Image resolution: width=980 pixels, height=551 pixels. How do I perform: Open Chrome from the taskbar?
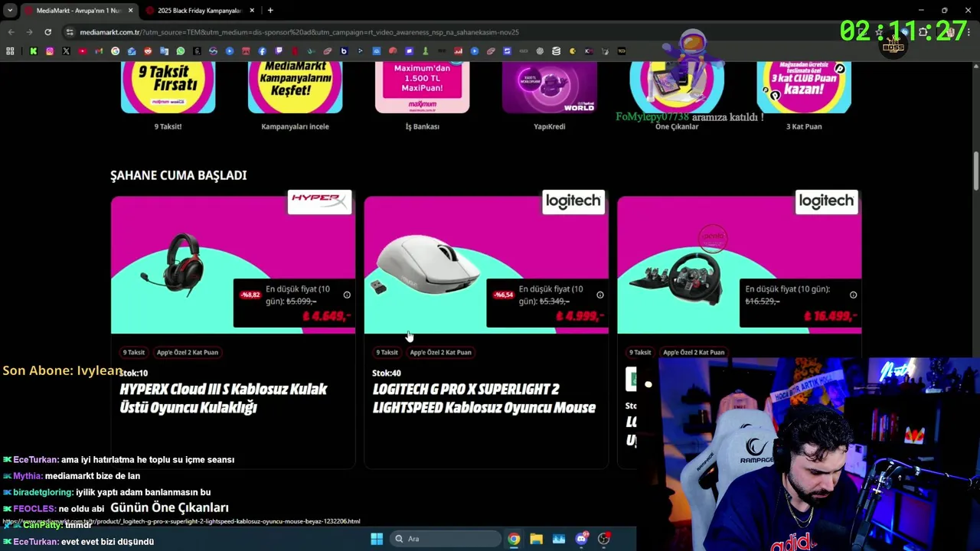pos(514,539)
